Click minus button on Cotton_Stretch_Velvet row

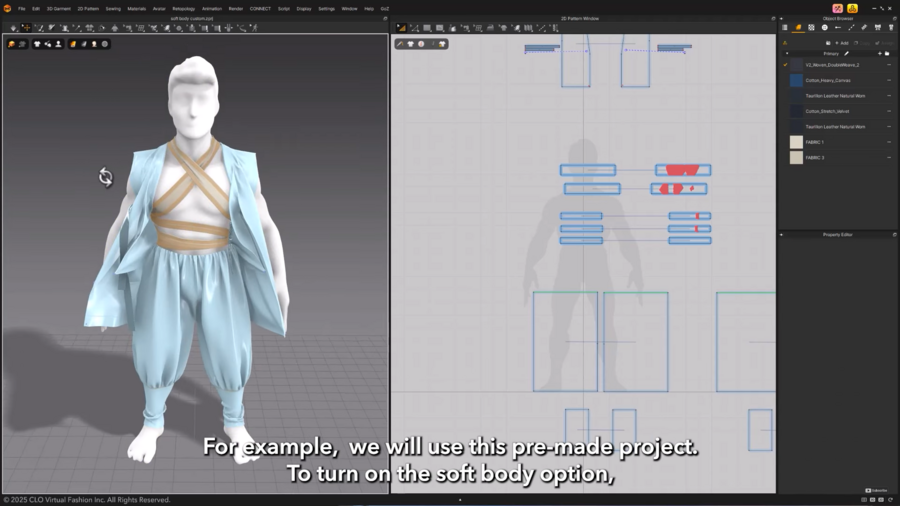tap(889, 111)
